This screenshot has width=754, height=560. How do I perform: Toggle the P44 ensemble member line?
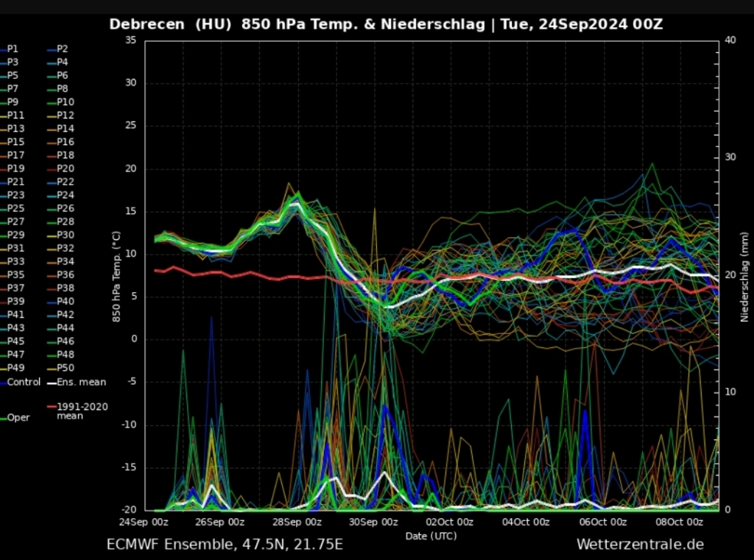[65, 327]
